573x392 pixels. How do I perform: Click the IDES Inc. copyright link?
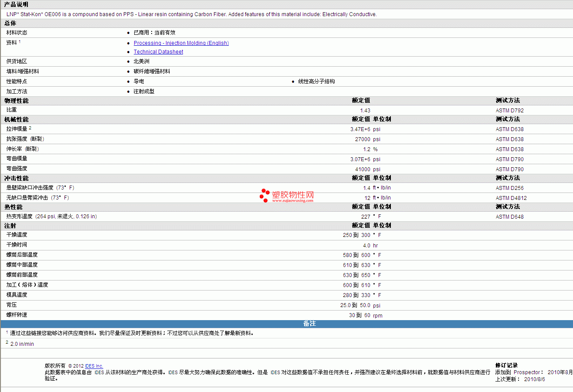[x=94, y=366]
